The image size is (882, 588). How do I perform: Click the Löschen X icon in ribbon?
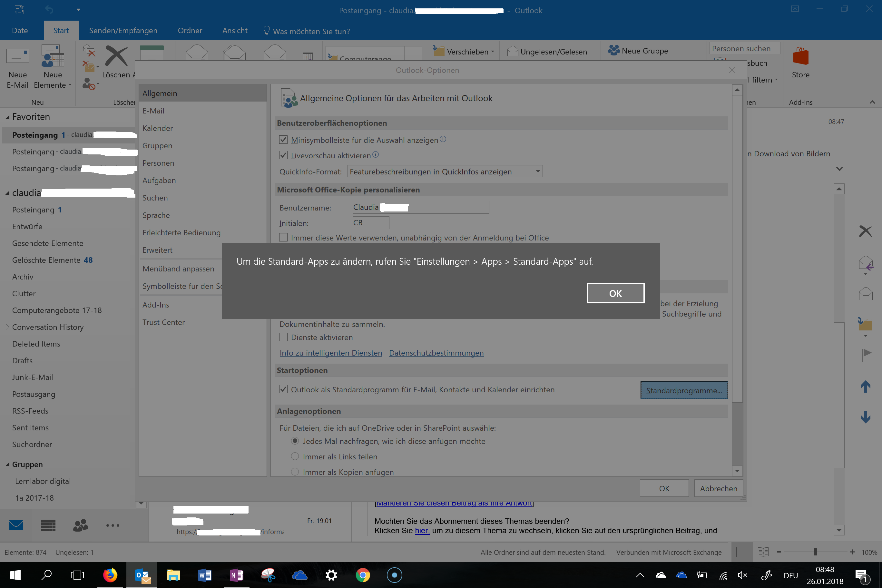click(x=116, y=56)
